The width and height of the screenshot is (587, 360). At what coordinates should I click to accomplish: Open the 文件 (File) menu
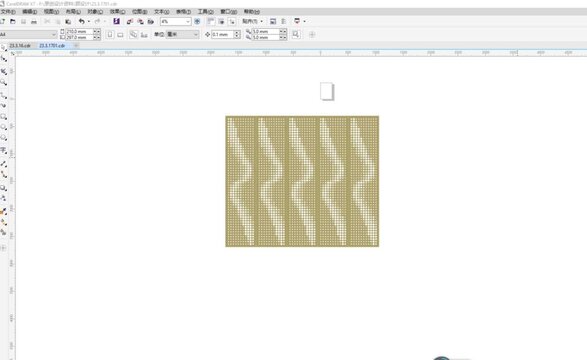click(x=7, y=12)
